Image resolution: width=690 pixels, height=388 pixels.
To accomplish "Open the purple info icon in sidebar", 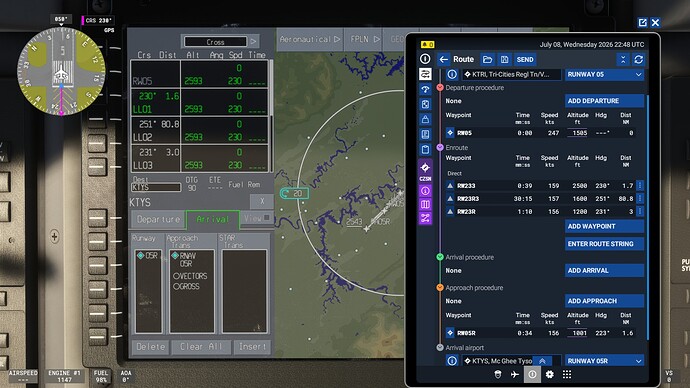I will pyautogui.click(x=425, y=191).
